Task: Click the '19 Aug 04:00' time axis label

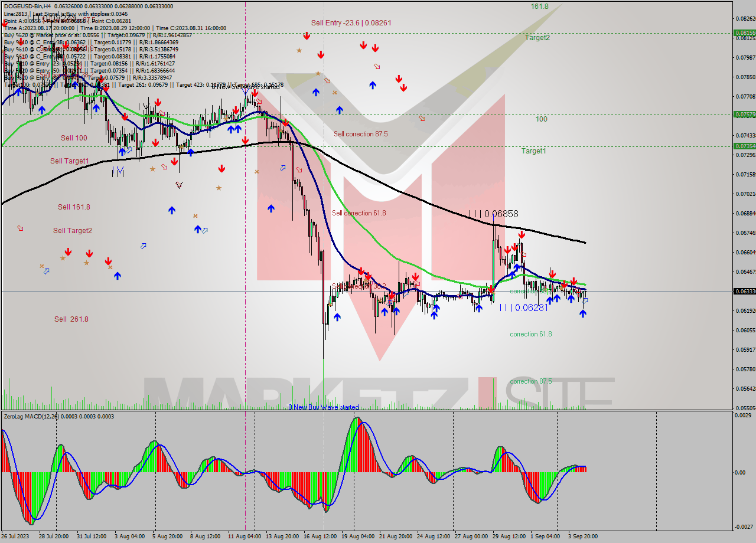Action: tap(357, 537)
